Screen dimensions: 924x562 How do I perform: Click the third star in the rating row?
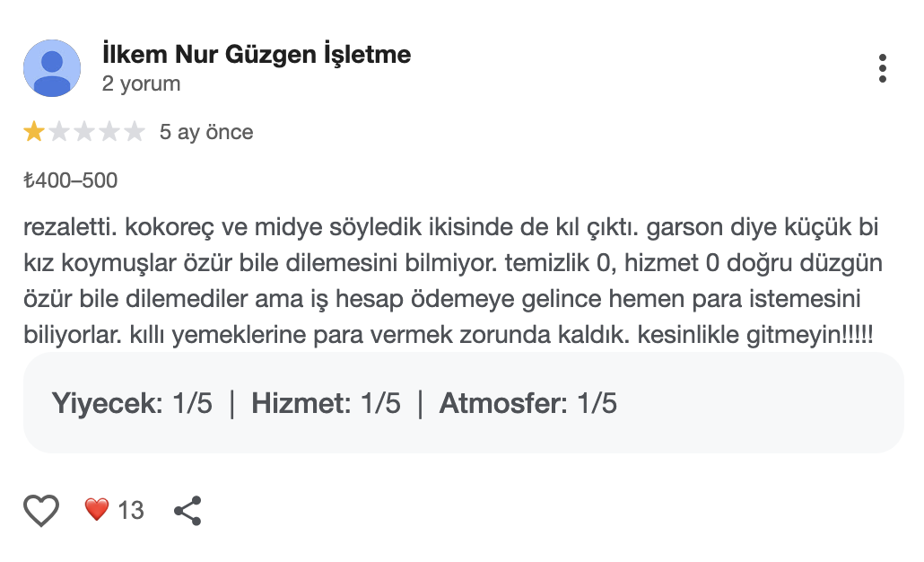[x=83, y=132]
